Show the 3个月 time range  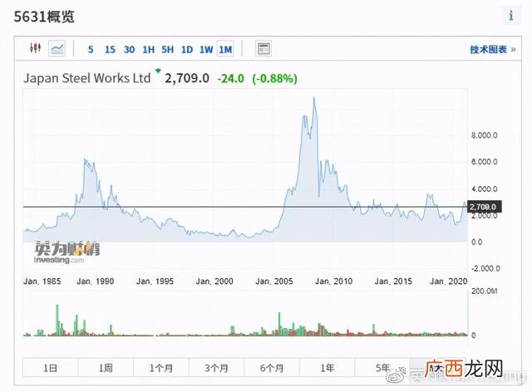point(216,368)
